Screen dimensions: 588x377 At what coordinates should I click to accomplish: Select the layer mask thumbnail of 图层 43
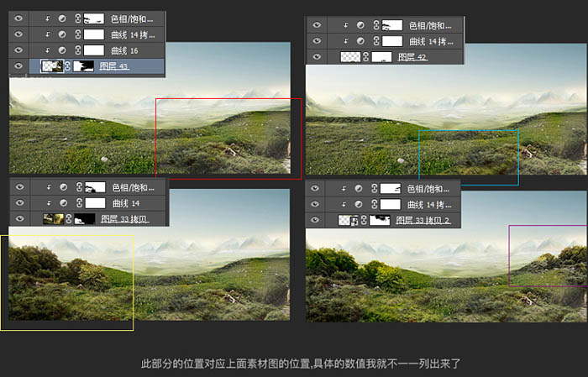coord(83,66)
